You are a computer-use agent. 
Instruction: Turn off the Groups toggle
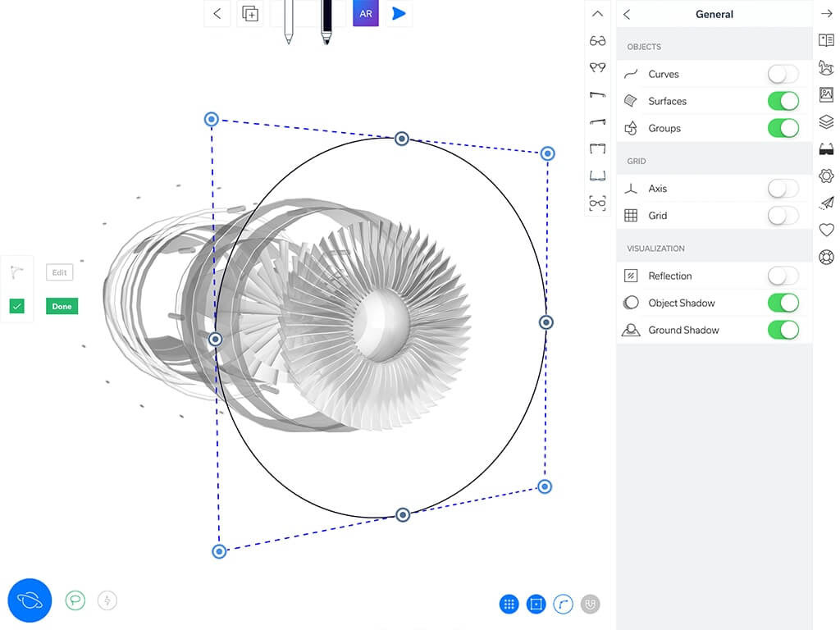point(783,128)
